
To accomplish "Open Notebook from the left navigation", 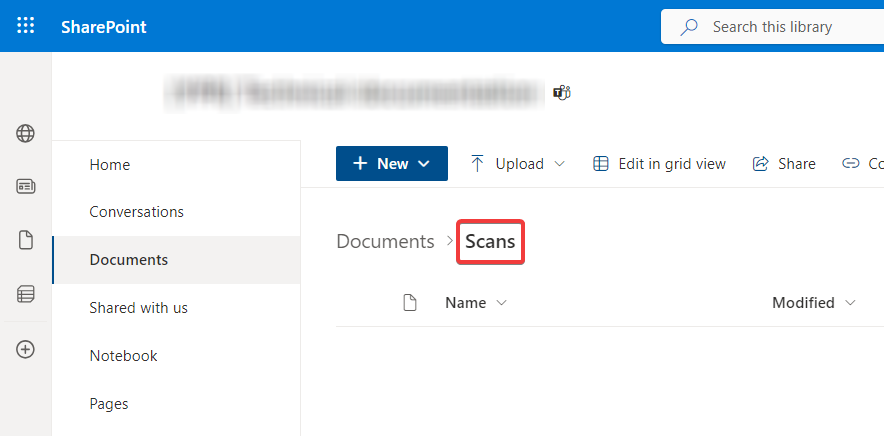I will (x=124, y=356).
